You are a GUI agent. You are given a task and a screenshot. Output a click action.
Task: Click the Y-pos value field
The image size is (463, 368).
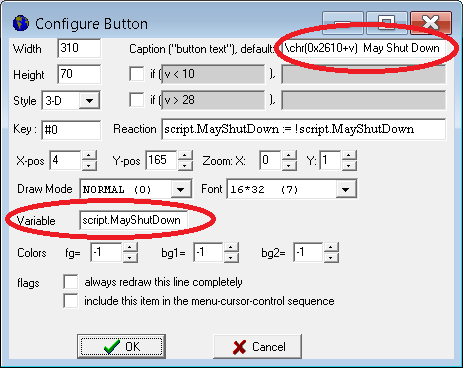pos(161,160)
